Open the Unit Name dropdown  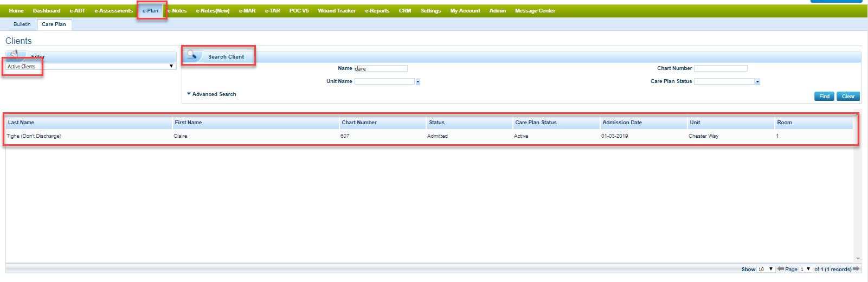click(417, 82)
